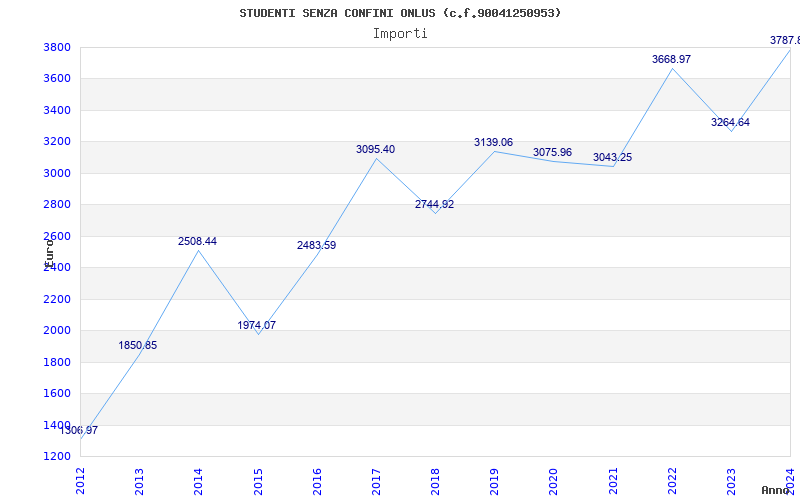
Task: Select the data label 3668.97
Action: pyautogui.click(x=671, y=59)
